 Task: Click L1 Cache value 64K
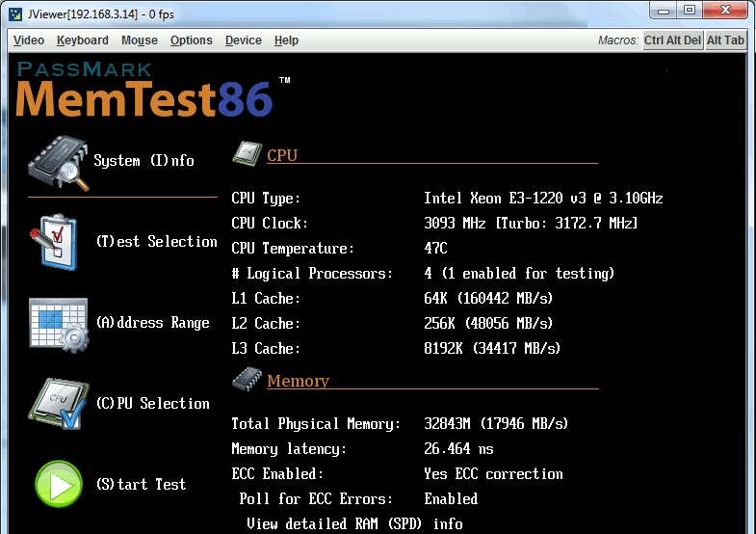click(488, 299)
